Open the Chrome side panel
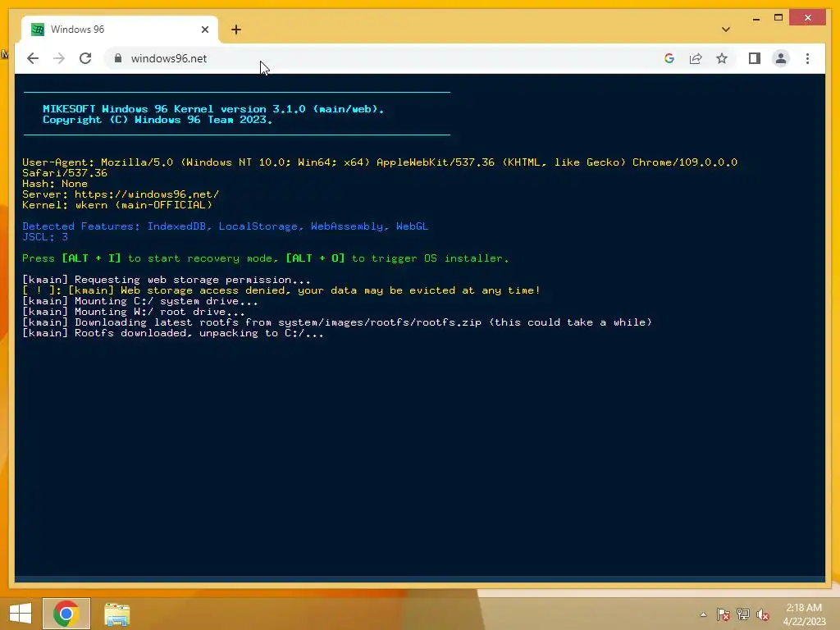Image resolution: width=840 pixels, height=630 pixels. click(755, 58)
